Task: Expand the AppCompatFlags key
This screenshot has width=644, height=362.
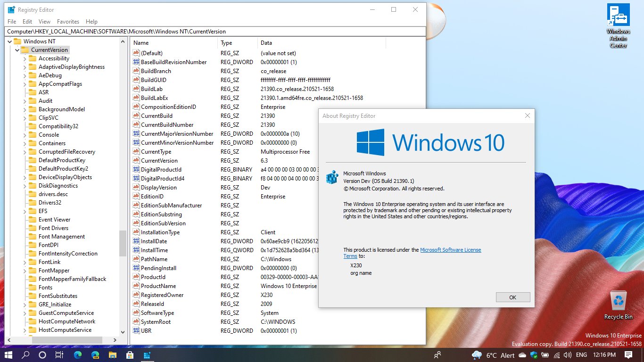Action: 25,84
